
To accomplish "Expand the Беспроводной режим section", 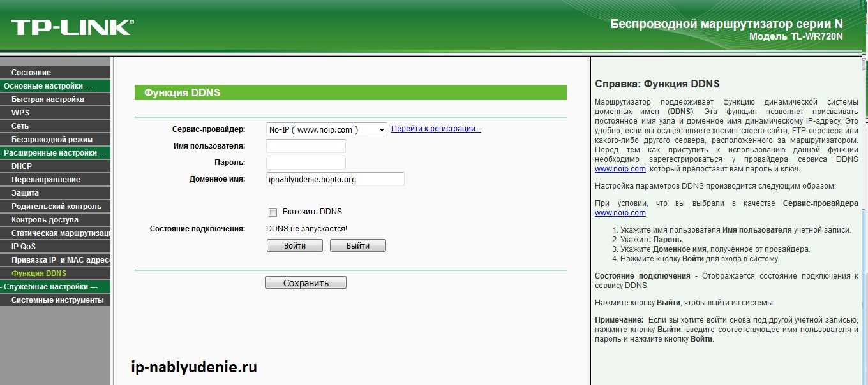I will pyautogui.click(x=52, y=140).
